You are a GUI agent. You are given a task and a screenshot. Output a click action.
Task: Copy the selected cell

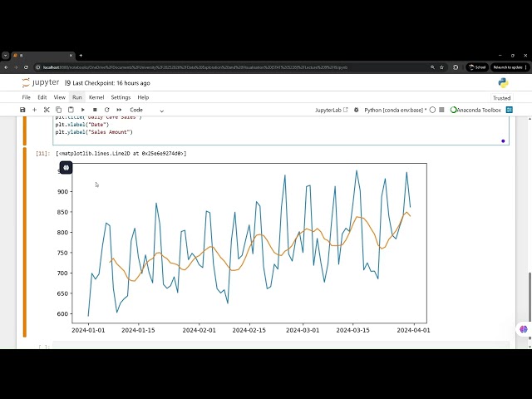click(x=58, y=110)
